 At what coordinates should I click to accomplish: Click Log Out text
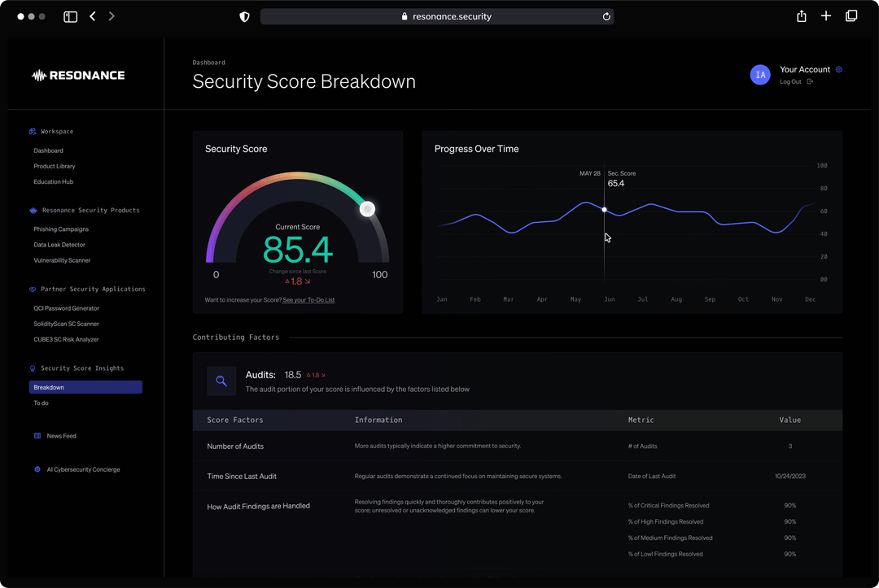789,81
